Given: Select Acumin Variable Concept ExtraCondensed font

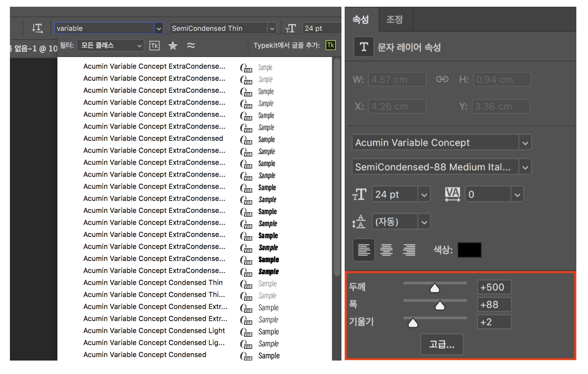Looking at the screenshot, I should 153,138.
